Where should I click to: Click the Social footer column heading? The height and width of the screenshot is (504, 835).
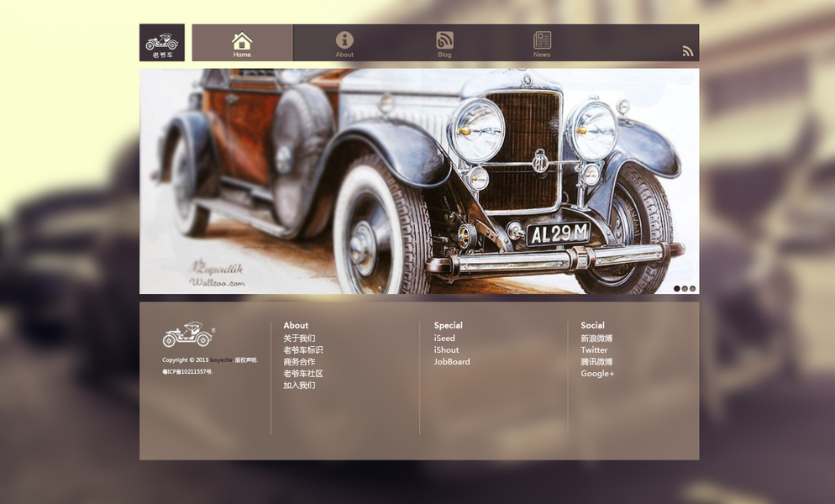[x=593, y=325]
